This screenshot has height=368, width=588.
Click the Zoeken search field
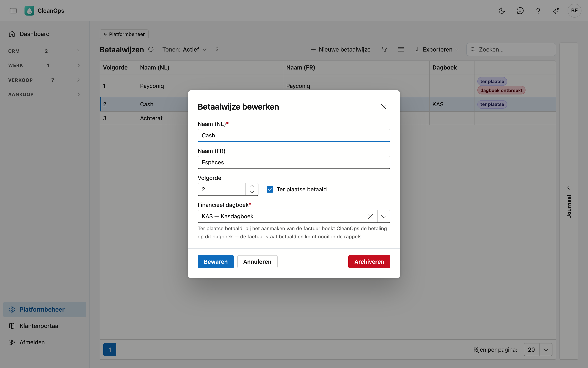tap(511, 49)
